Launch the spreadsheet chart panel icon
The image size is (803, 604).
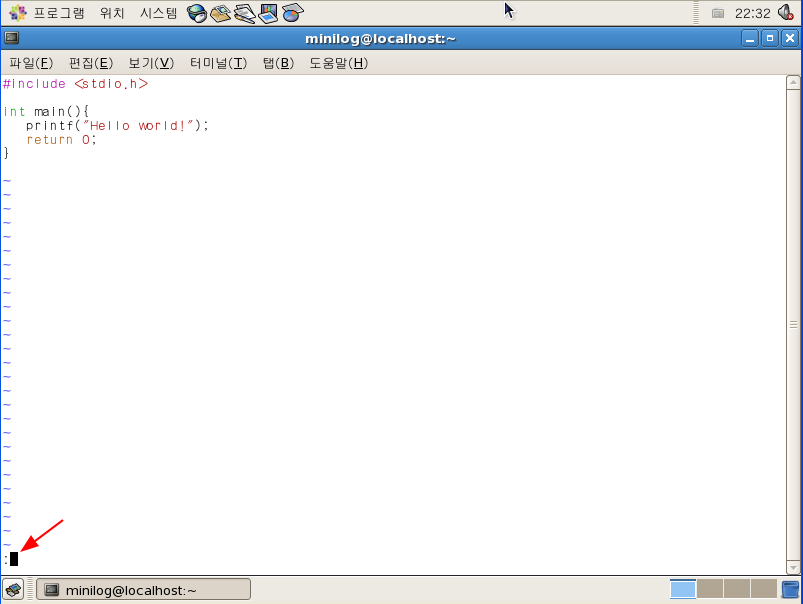pos(292,13)
